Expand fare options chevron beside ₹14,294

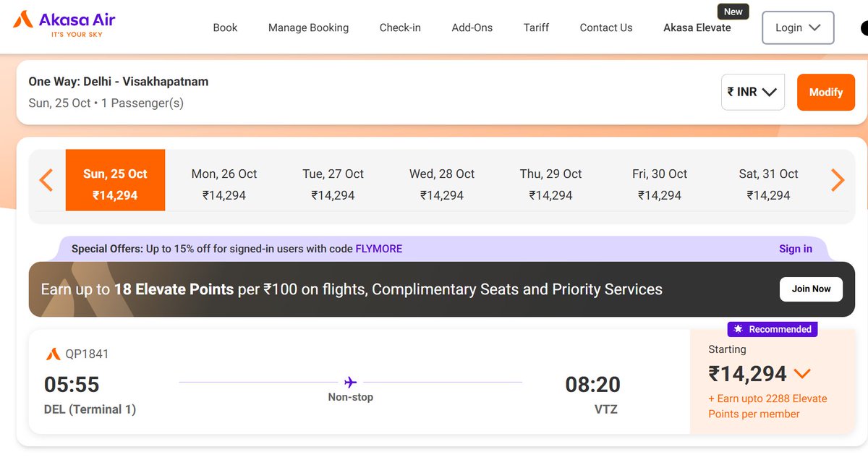[x=802, y=374]
